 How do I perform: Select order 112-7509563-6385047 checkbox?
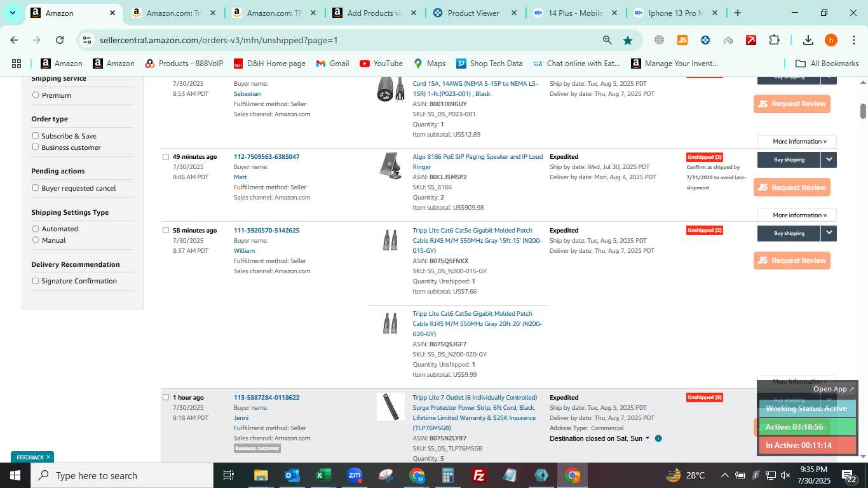tap(166, 157)
